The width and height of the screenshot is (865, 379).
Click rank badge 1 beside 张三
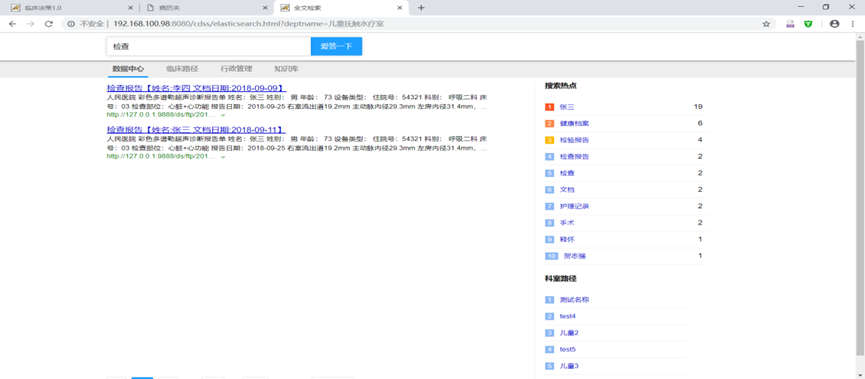(549, 107)
